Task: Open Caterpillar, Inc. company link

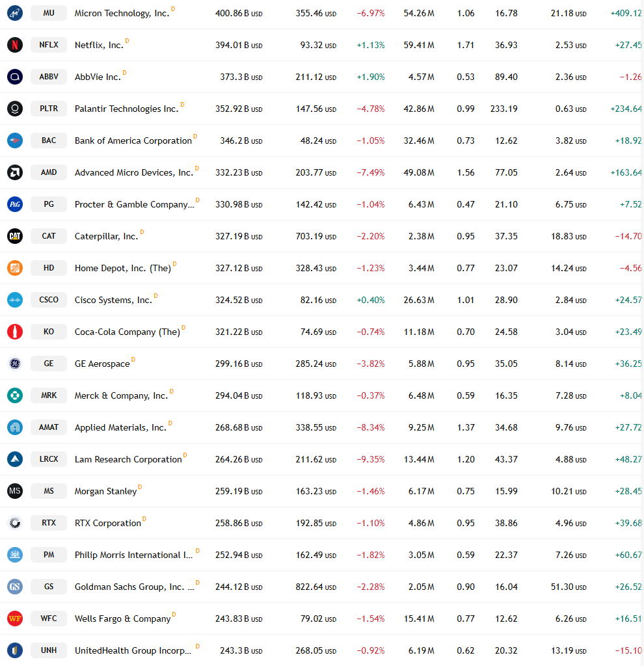Action: (x=107, y=236)
